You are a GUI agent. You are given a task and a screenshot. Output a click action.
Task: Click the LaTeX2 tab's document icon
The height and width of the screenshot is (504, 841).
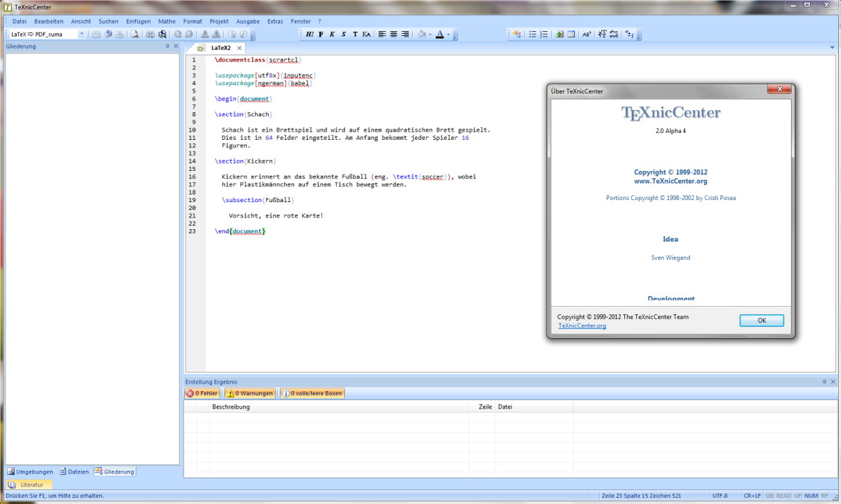coord(201,48)
